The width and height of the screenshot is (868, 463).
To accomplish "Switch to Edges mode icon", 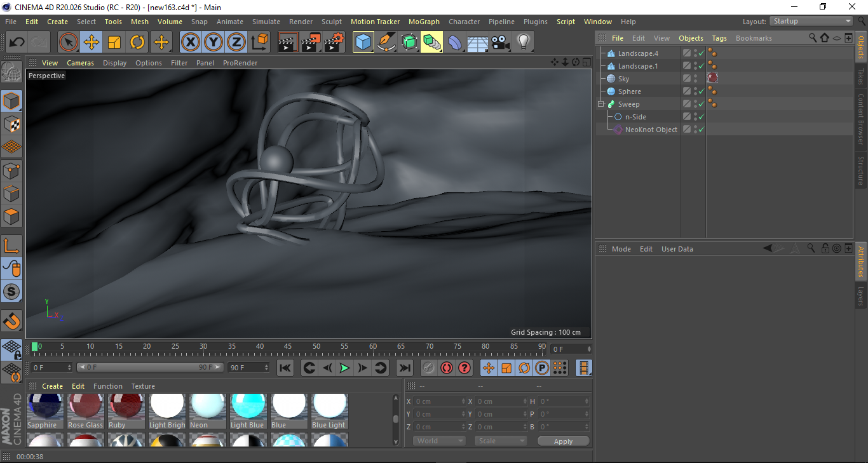I will 11,194.
